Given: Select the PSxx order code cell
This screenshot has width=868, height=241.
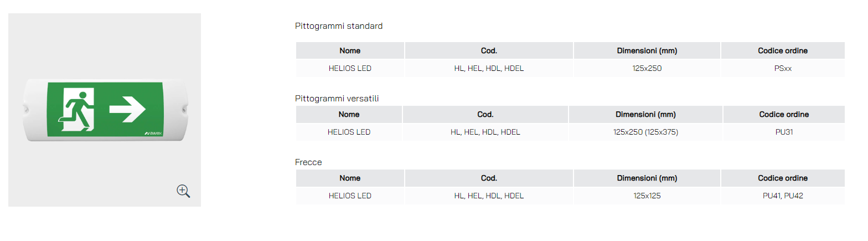Looking at the screenshot, I should tap(783, 69).
